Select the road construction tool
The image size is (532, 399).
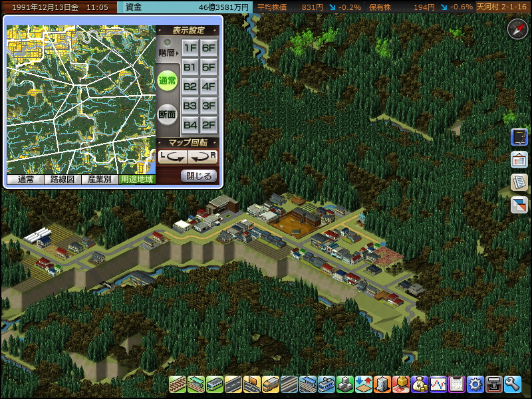point(233,384)
